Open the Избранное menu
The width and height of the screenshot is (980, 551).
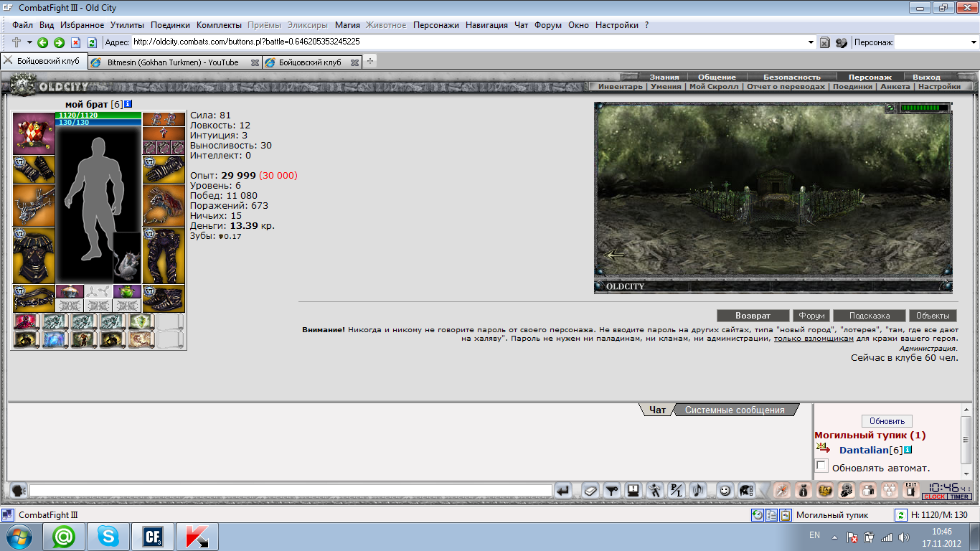tap(82, 25)
